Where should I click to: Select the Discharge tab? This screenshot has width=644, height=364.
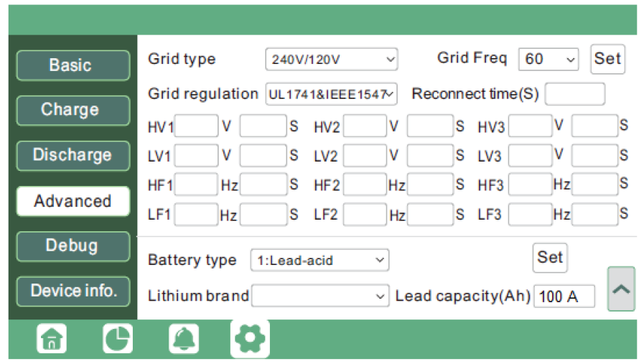coord(73,156)
